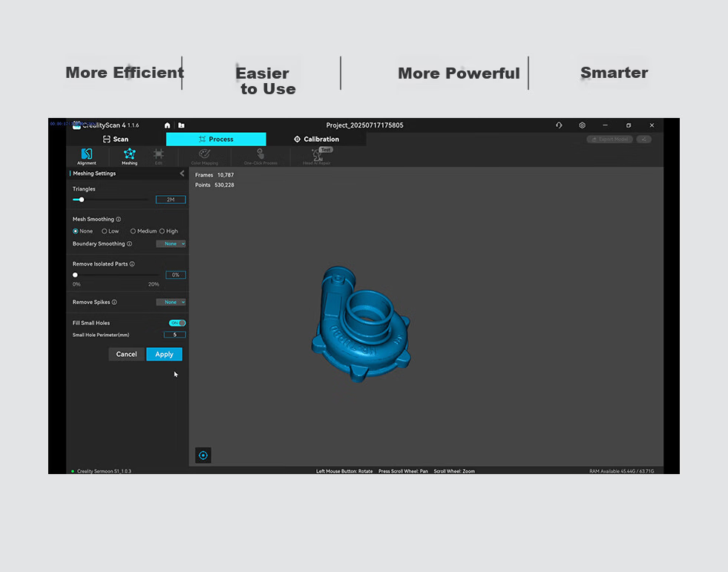
Task: Toggle the Fill Small Holes switch
Action: pyautogui.click(x=177, y=323)
